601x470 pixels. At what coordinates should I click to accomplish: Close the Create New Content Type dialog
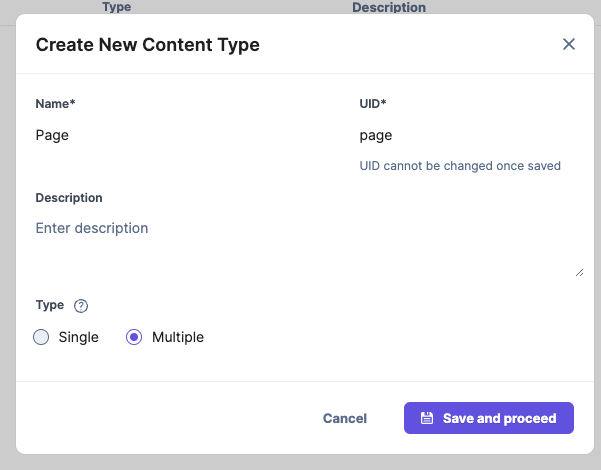coord(569,44)
